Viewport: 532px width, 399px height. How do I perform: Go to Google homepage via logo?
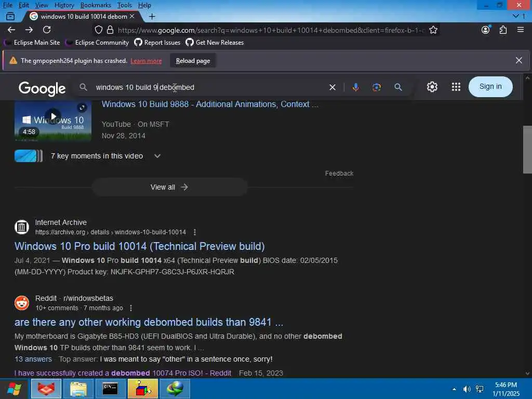click(x=42, y=88)
